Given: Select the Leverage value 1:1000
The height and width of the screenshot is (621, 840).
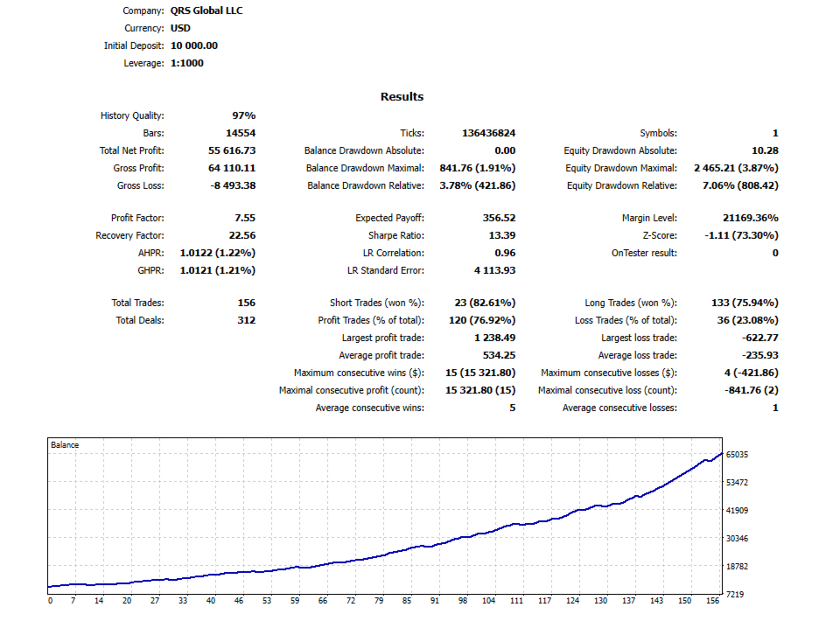Looking at the screenshot, I should [x=187, y=63].
